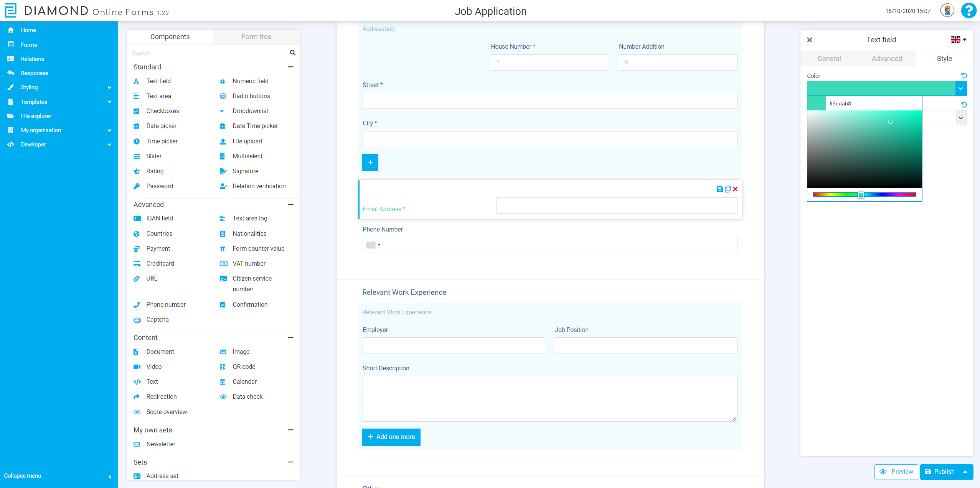980x488 pixels.
Task: Open the help question mark icon
Action: click(x=968, y=11)
